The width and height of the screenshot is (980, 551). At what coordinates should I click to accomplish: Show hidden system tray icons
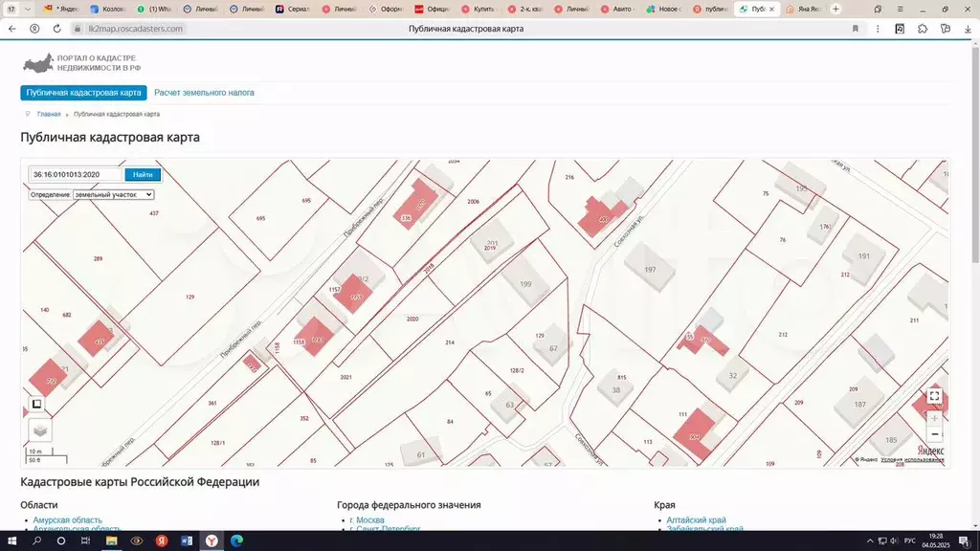869,541
